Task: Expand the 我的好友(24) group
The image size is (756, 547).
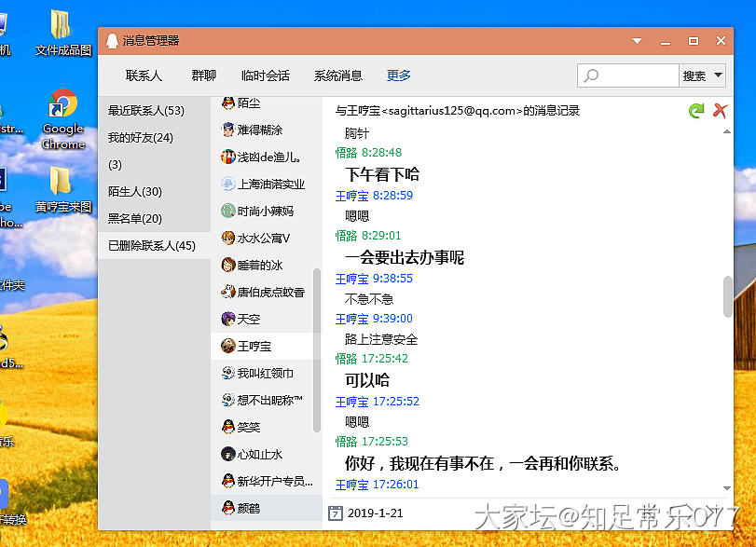Action: (141, 138)
